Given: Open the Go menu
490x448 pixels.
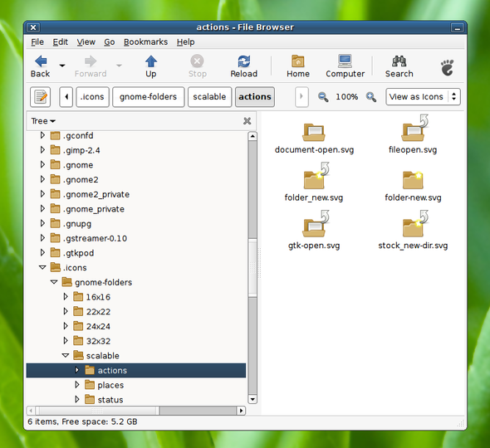Looking at the screenshot, I should click(x=110, y=41).
